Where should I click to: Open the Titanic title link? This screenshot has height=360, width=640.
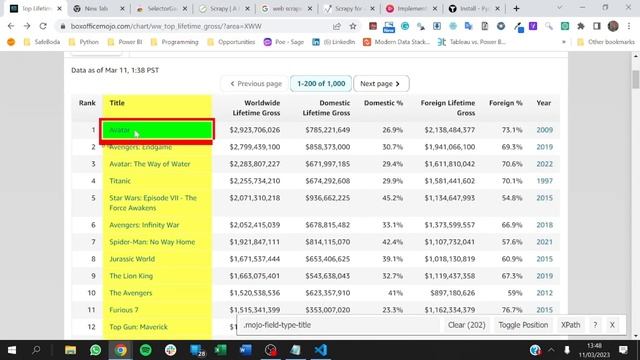(120, 181)
